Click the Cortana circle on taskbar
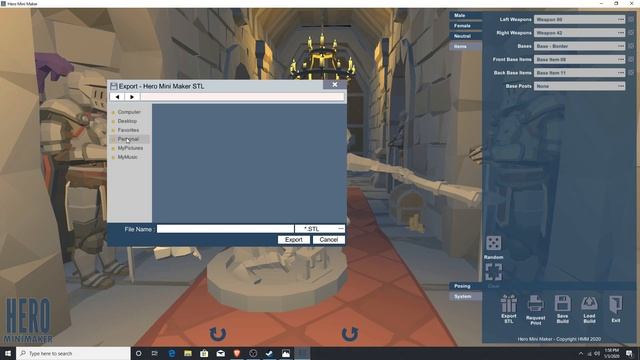The height and width of the screenshot is (360, 640). [x=138, y=353]
